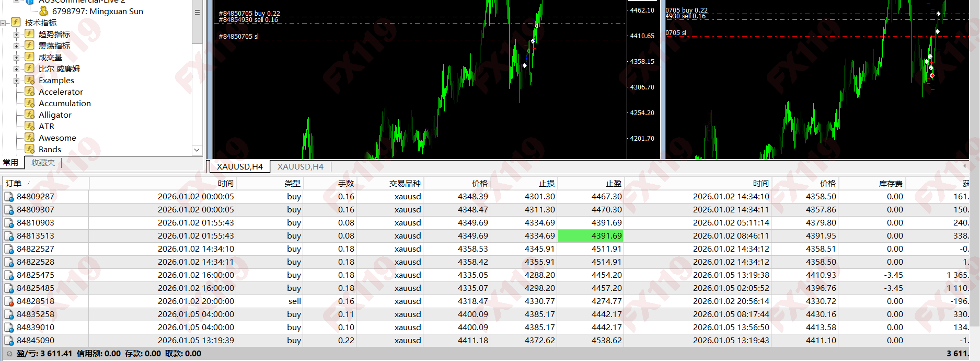Expand the 震荡指标 tree node
This screenshot has width=980, height=361.
16,46
